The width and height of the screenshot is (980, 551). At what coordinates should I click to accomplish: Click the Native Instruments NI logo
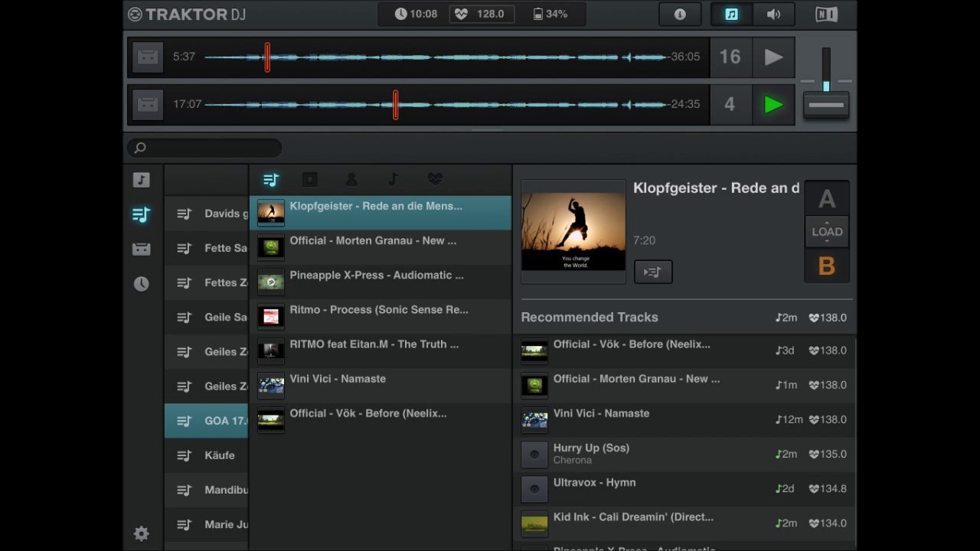(x=826, y=15)
